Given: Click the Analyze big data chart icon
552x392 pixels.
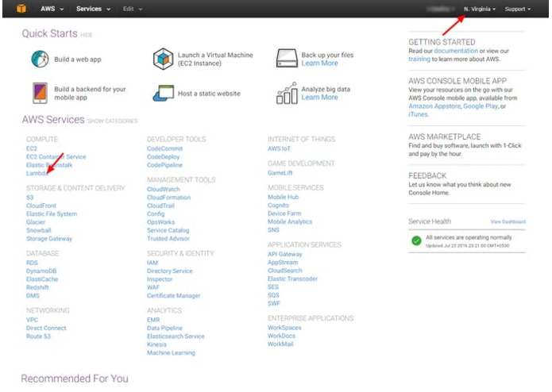Looking at the screenshot, I should [x=287, y=93].
